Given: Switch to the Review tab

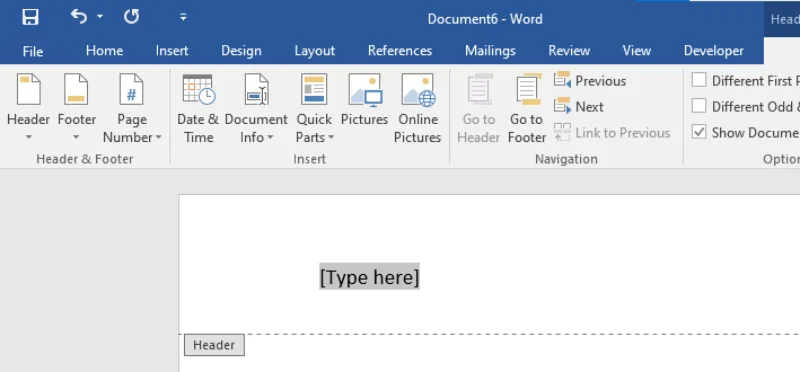Looking at the screenshot, I should click(x=569, y=51).
